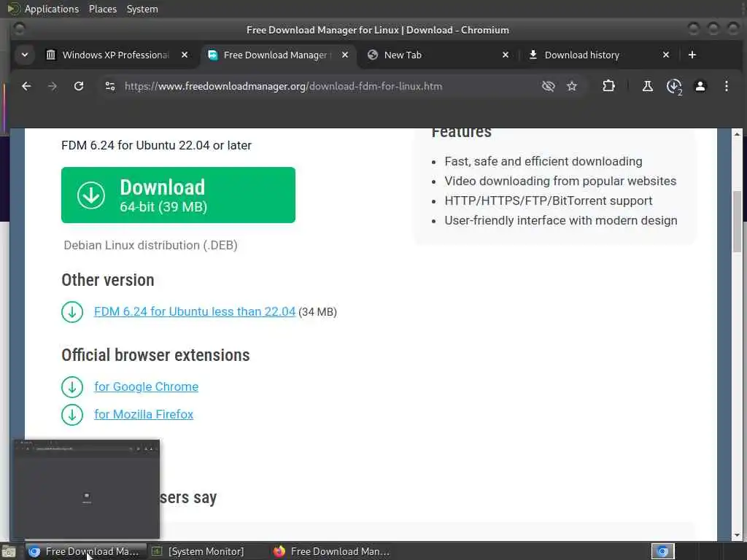The image size is (747, 560).
Task: Open the downloads toolbar icon
Action: click(674, 87)
